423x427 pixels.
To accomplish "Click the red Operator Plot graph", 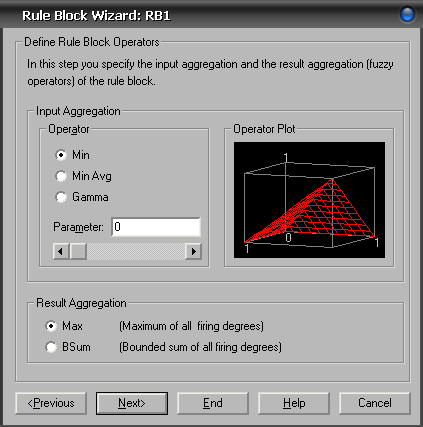I will click(x=309, y=200).
